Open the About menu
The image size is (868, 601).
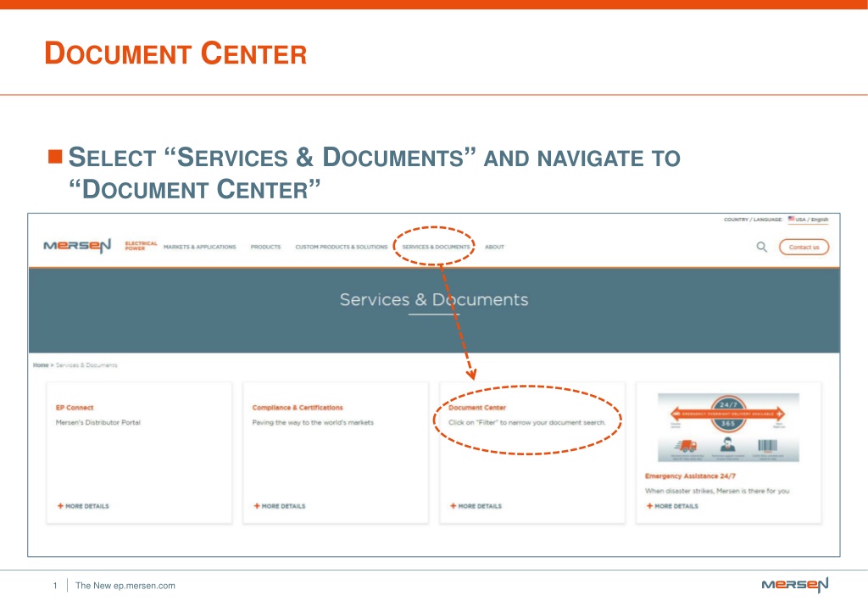pos(494,247)
